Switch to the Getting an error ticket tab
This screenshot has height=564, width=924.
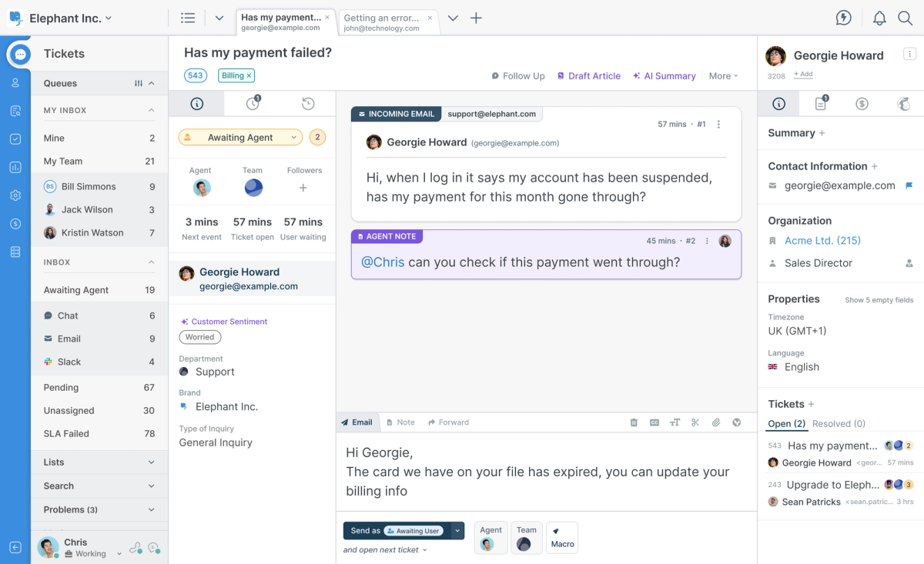click(x=382, y=22)
